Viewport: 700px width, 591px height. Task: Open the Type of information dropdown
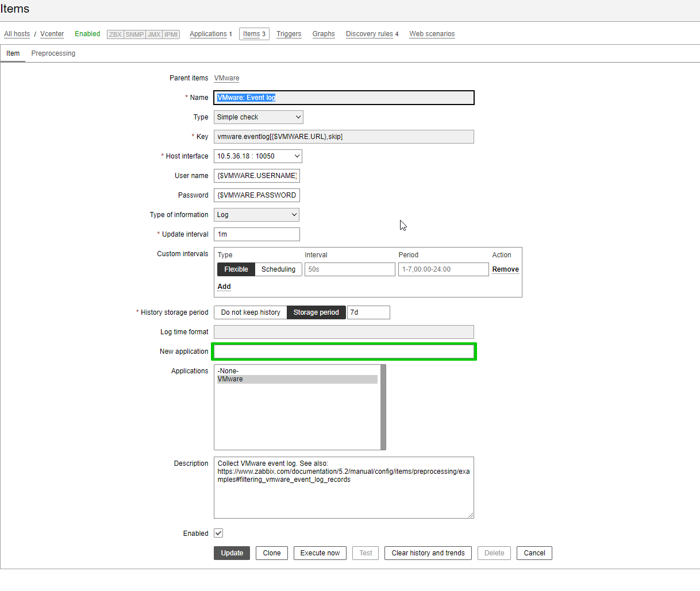click(256, 215)
